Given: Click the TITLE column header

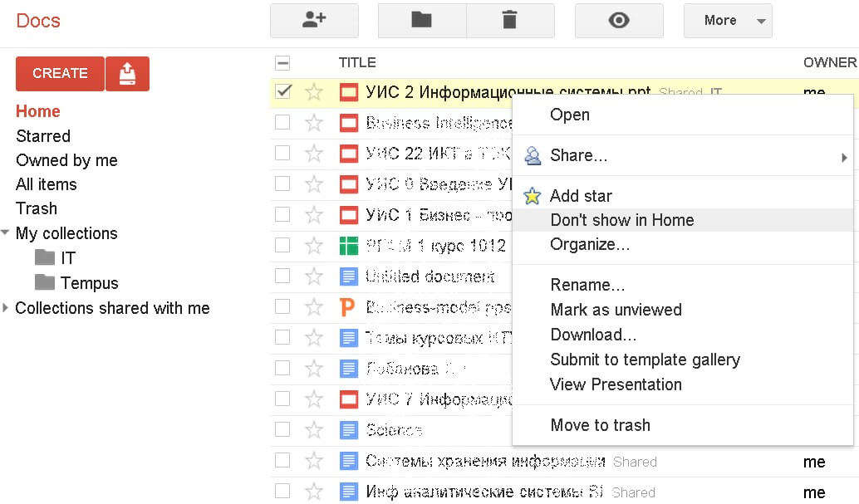Looking at the screenshot, I should point(357,62).
